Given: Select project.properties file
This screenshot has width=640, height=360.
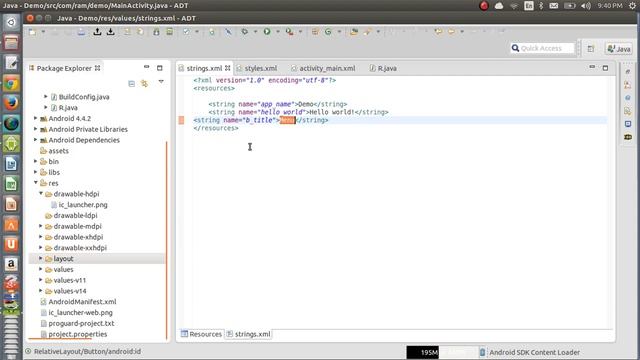Looking at the screenshot, I should point(78,334).
